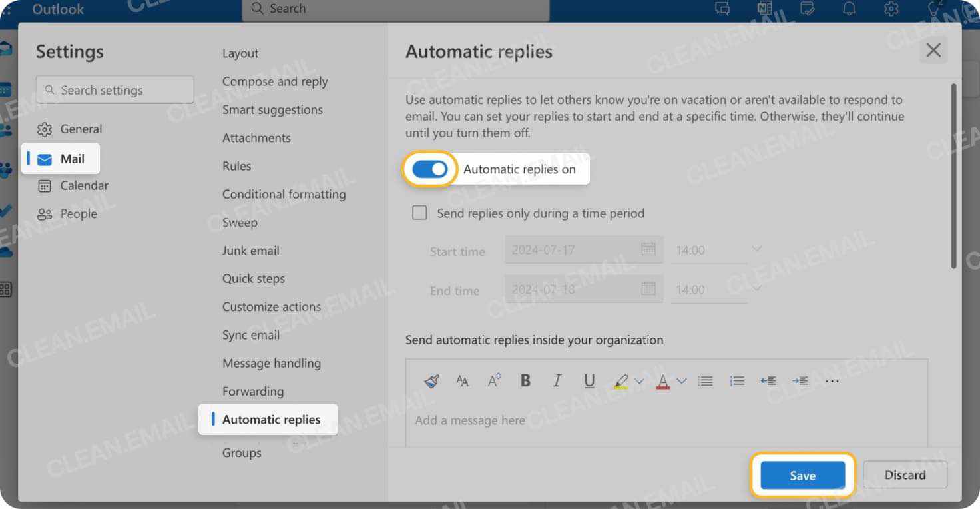Discard the settings changes

click(905, 475)
